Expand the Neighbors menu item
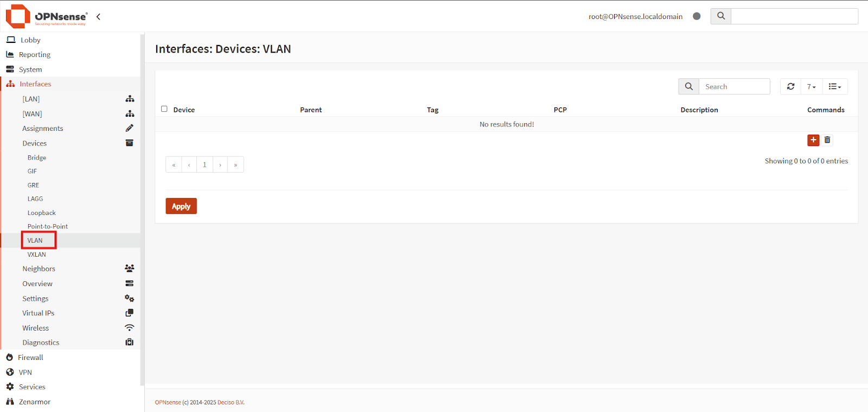This screenshot has height=412, width=868. (x=39, y=269)
